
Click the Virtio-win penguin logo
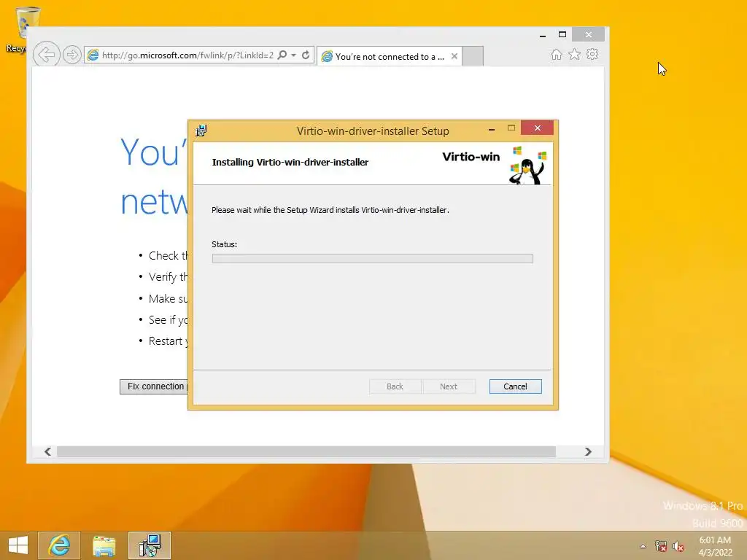click(x=527, y=166)
